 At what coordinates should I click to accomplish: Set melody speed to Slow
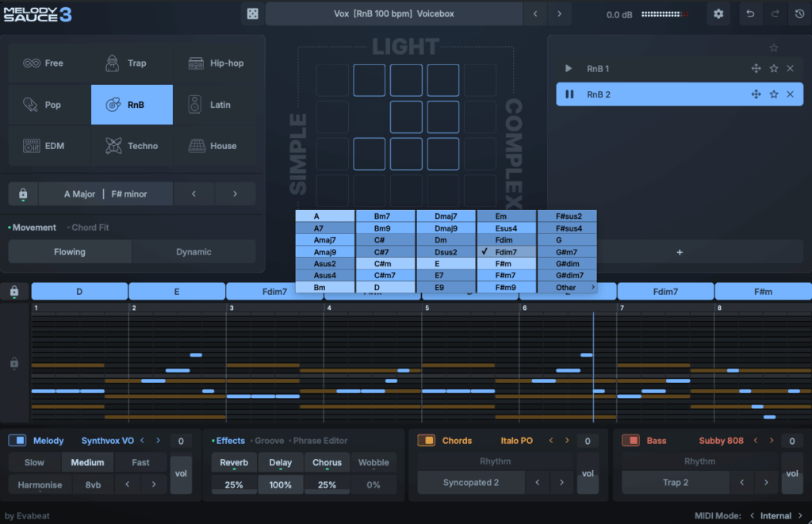34,462
